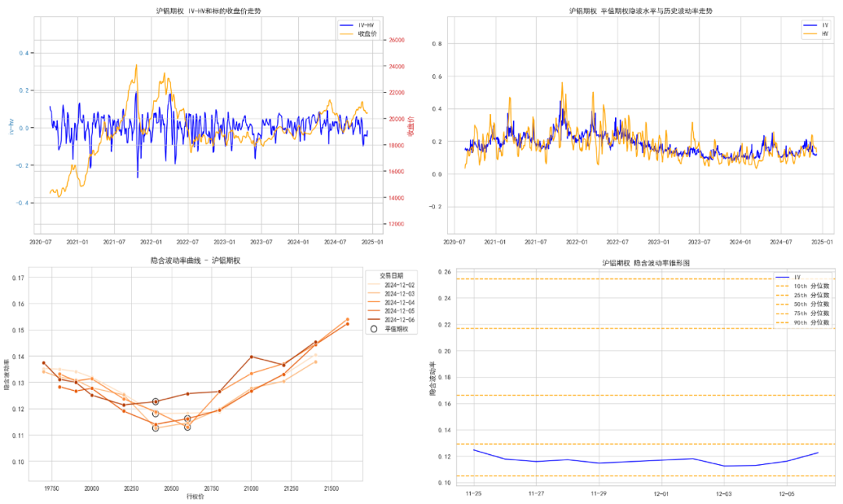The image size is (843, 504).
Task: Click the '0.11' y-axis tick
Action: [x=18, y=435]
